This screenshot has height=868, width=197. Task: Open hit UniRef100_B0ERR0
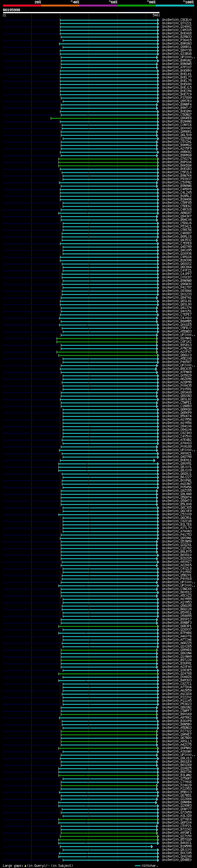(176, 71)
